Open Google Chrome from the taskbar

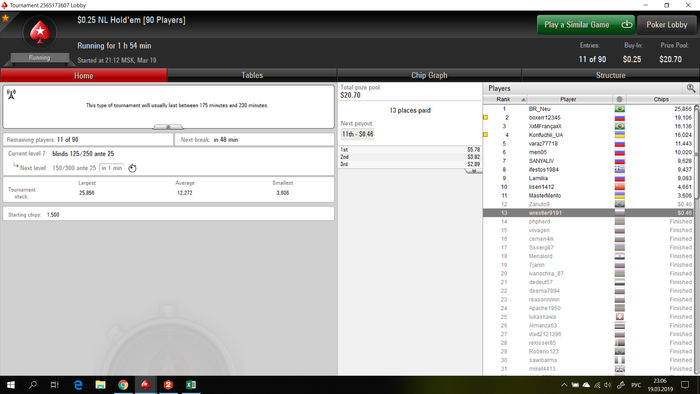coord(123,385)
